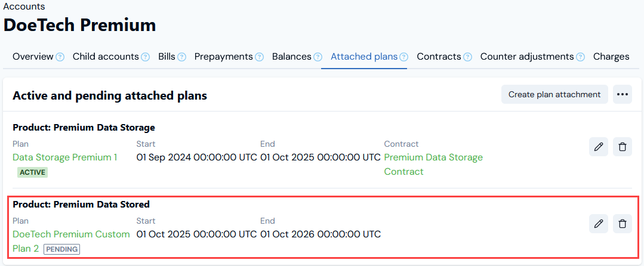This screenshot has height=266, width=644.
Task: Go back to Accounts breadcrumb
Action: pos(24,7)
